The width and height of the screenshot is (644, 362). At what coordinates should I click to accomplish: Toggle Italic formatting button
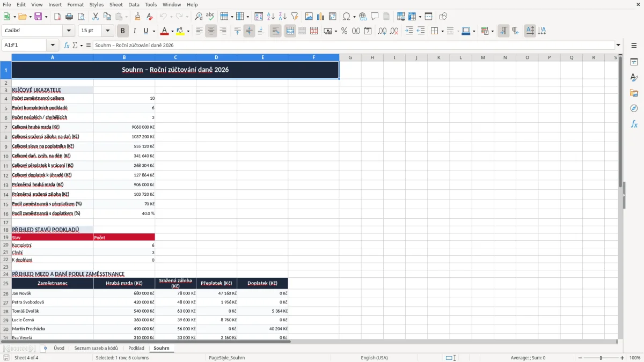coord(134,31)
